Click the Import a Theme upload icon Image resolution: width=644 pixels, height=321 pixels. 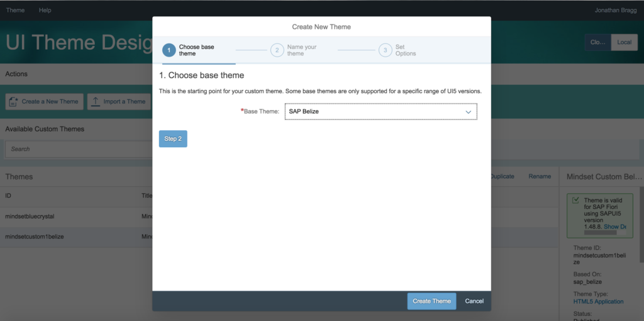click(96, 101)
